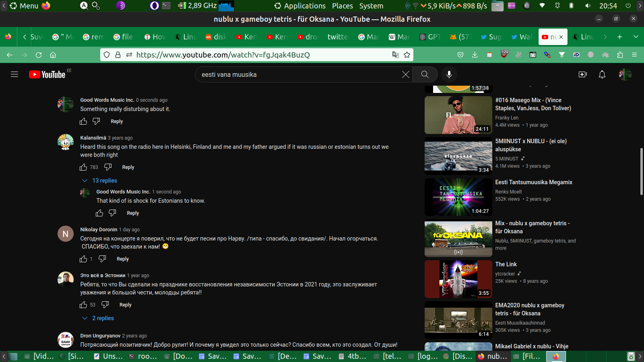Start voice search with microphone icon
Screen dimensions: 644x362
coord(449,74)
